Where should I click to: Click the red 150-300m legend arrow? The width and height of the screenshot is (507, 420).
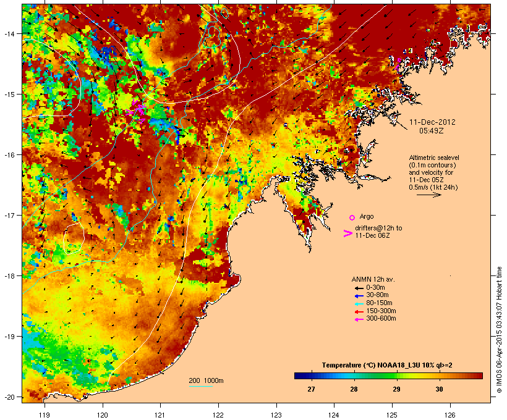(x=359, y=312)
